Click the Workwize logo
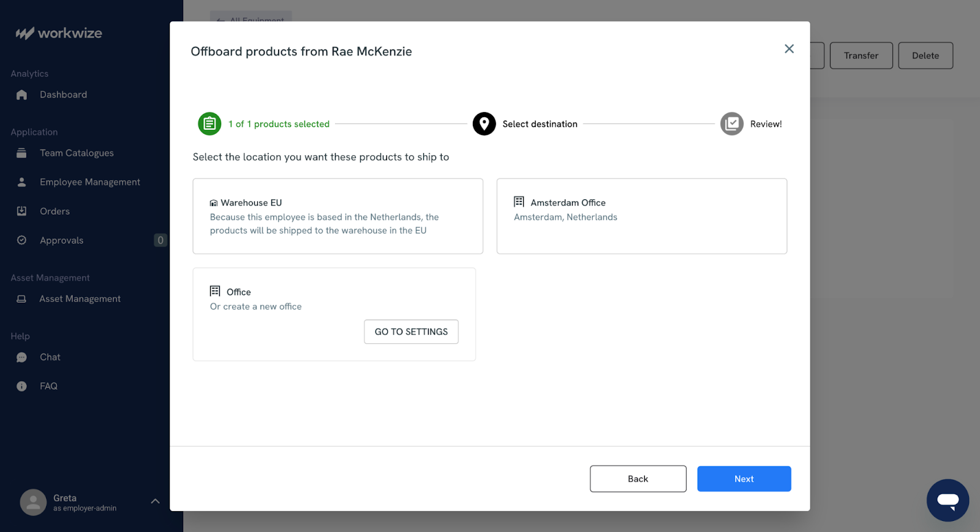 point(59,33)
